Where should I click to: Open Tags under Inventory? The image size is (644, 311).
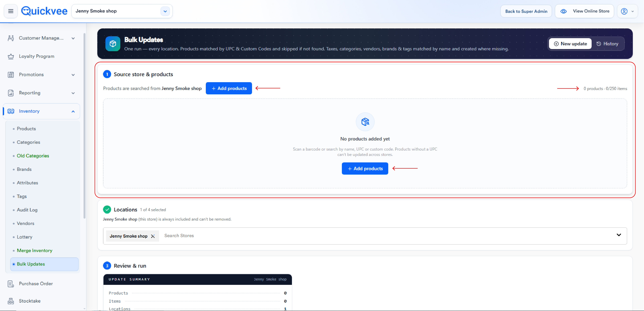22,196
